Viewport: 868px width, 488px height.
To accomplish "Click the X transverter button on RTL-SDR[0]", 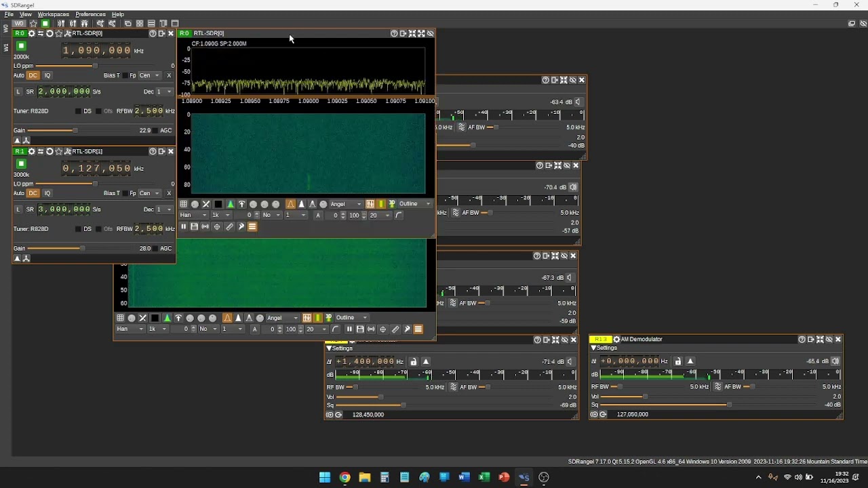I will tap(169, 75).
